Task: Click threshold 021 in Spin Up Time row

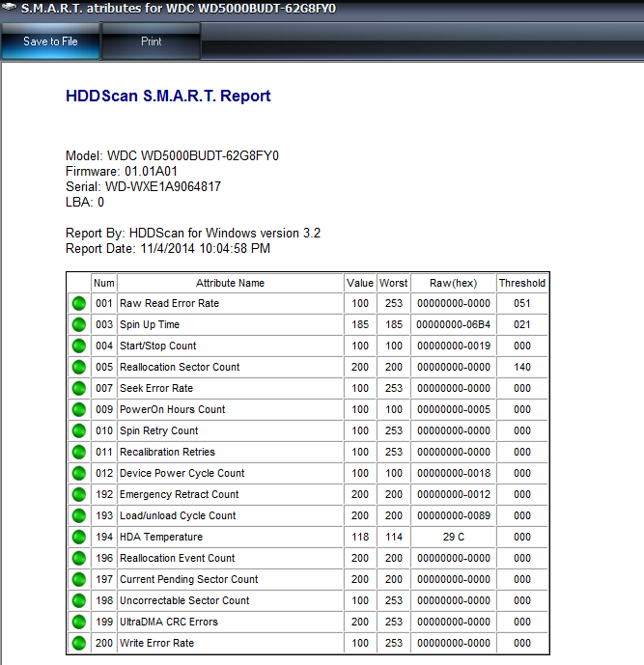Action: click(x=521, y=324)
